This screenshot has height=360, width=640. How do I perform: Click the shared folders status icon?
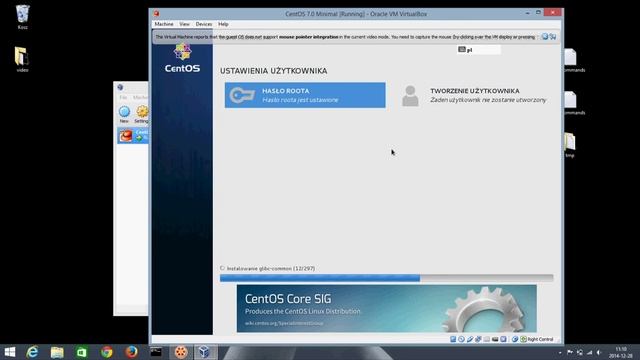tap(487, 339)
